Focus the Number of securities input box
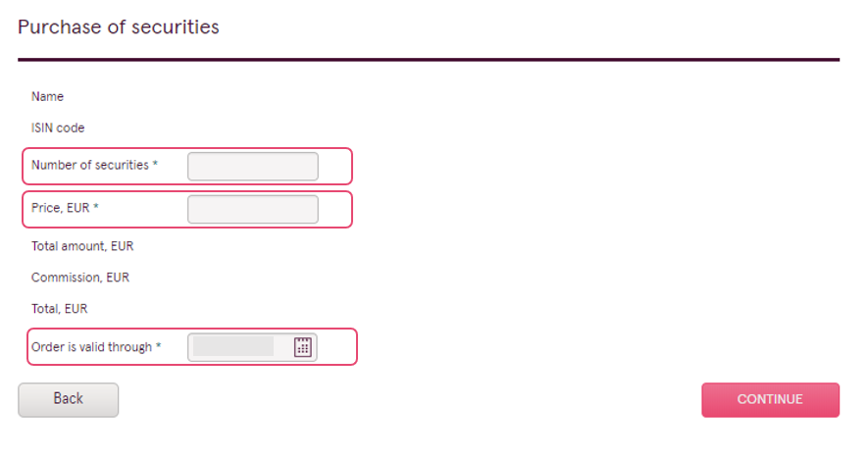This screenshot has height=458, width=868. [x=253, y=166]
